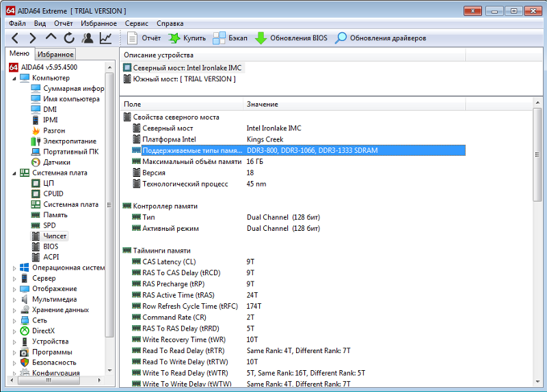Go up one level with up arrow

click(x=51, y=38)
